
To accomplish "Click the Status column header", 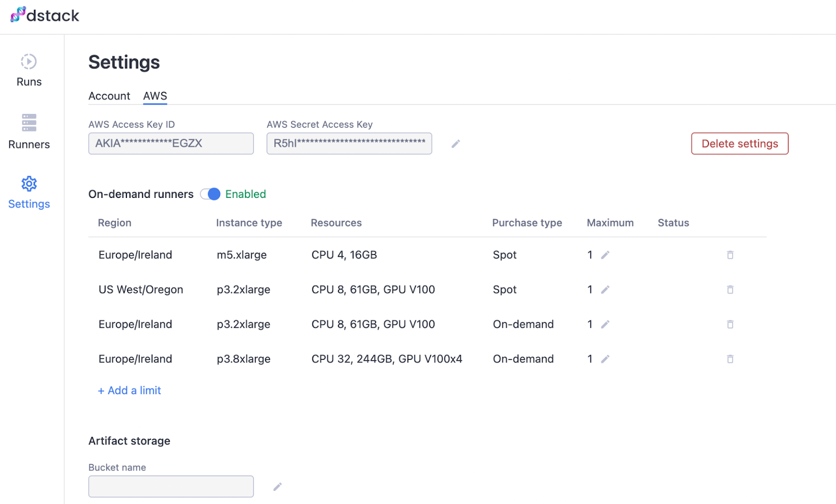I will (x=673, y=223).
